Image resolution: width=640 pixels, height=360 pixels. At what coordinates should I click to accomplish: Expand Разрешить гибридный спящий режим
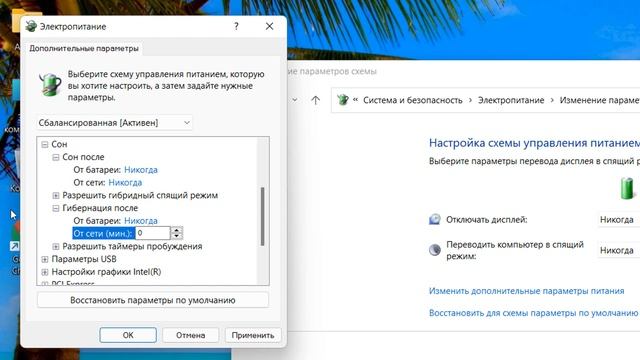56,196
